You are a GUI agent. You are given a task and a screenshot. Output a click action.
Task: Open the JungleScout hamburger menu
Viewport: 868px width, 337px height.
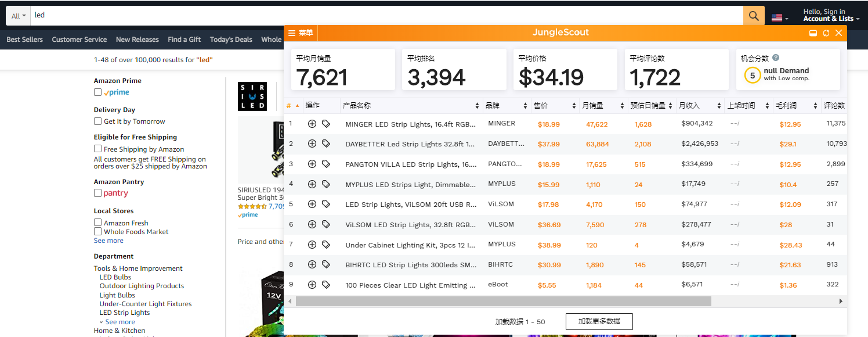pos(301,33)
